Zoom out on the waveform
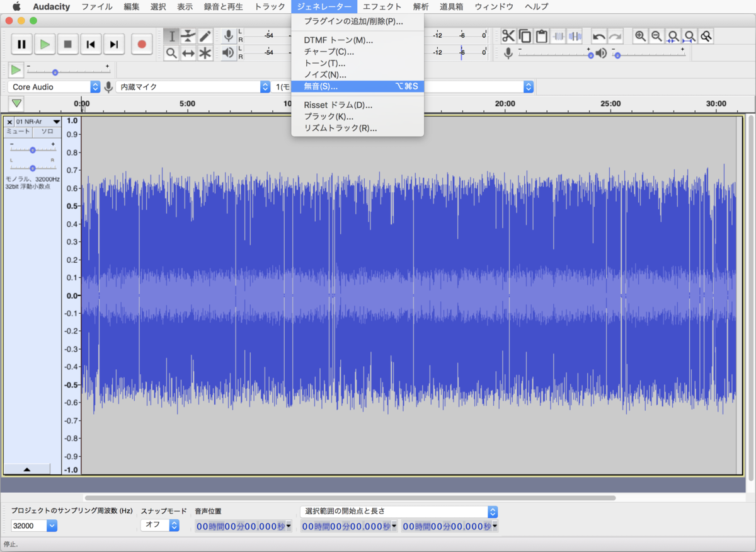 pyautogui.click(x=656, y=37)
